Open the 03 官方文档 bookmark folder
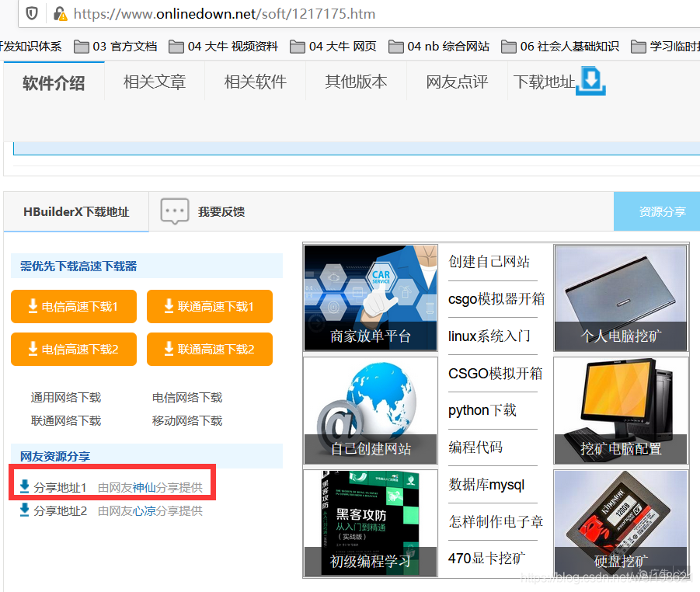 [x=116, y=47]
